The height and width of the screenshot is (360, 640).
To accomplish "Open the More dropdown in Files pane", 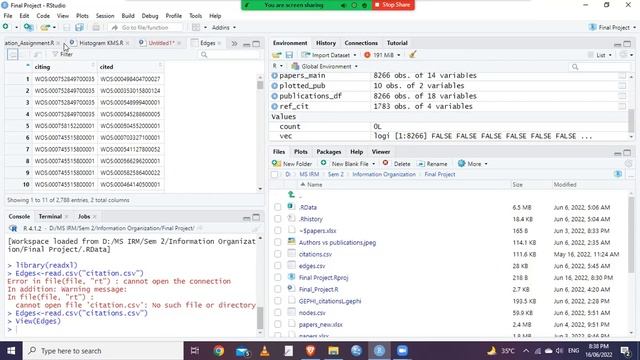I will [x=473, y=164].
